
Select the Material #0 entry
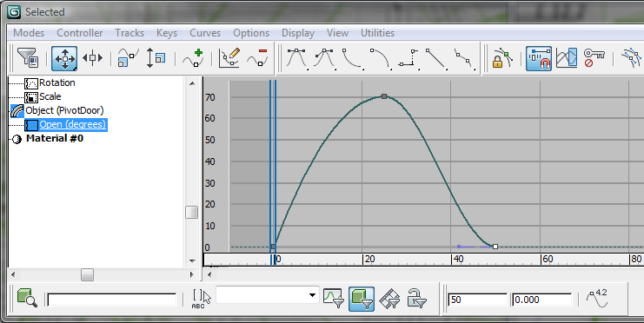click(55, 138)
